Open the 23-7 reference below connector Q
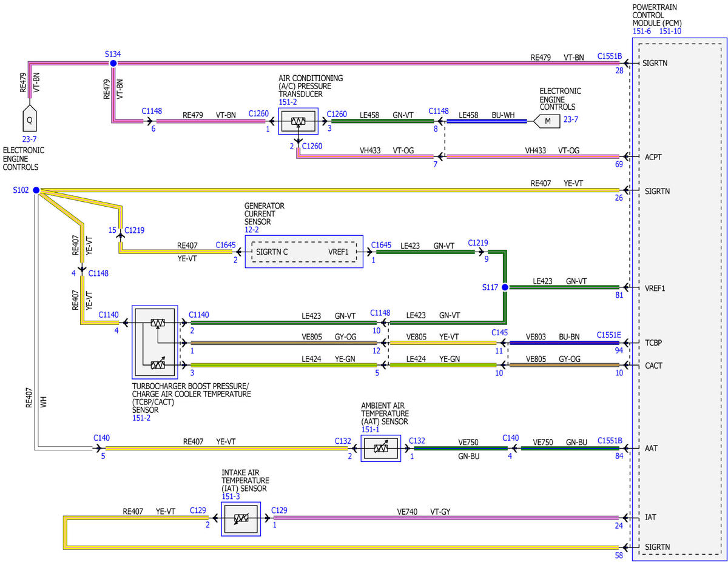 coord(30,139)
